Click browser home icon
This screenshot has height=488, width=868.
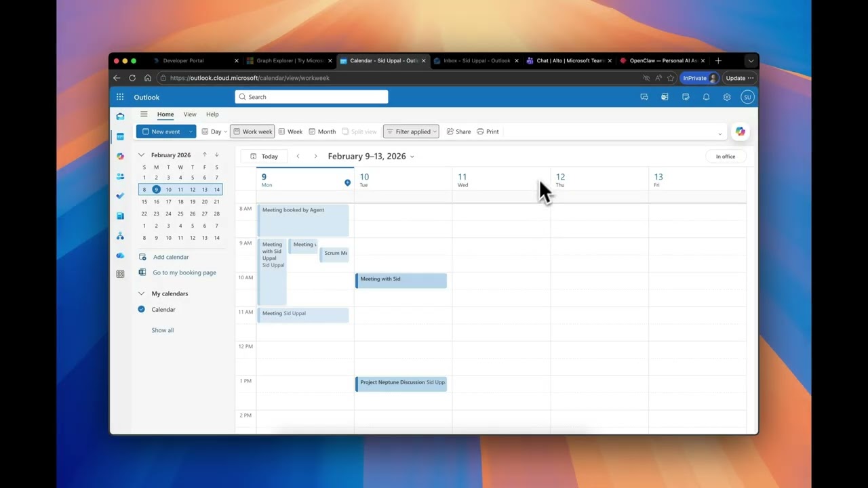click(147, 78)
